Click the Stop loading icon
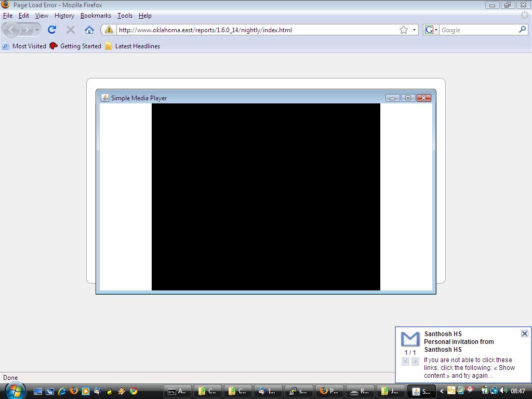Screen dimensions: 532x399 71,30
